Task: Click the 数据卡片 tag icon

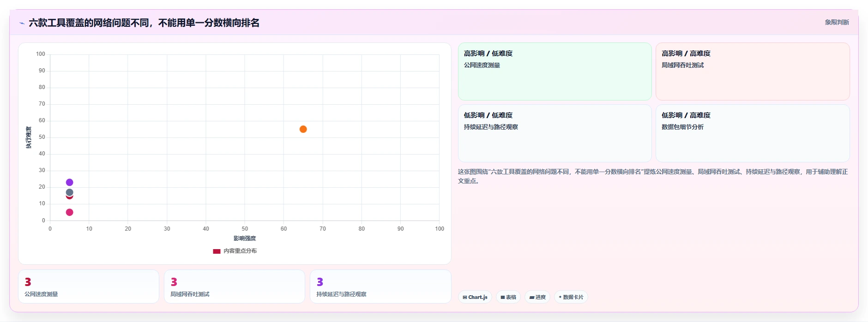Action: point(560,297)
